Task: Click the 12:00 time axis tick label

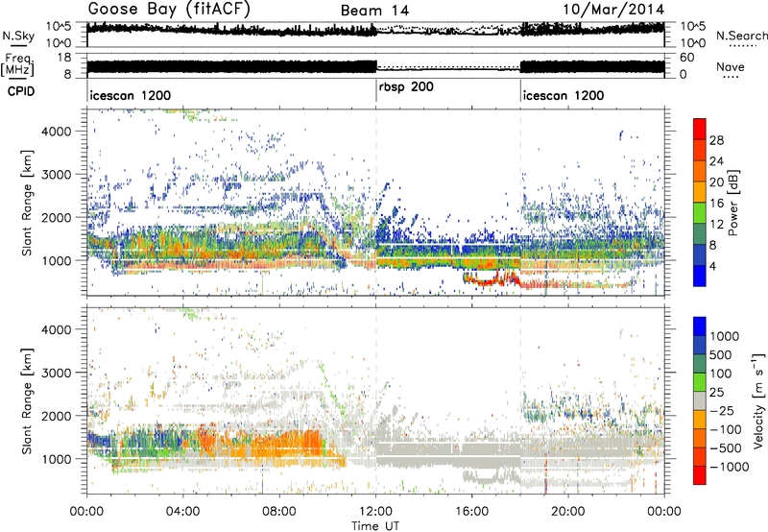Action: coord(375,512)
